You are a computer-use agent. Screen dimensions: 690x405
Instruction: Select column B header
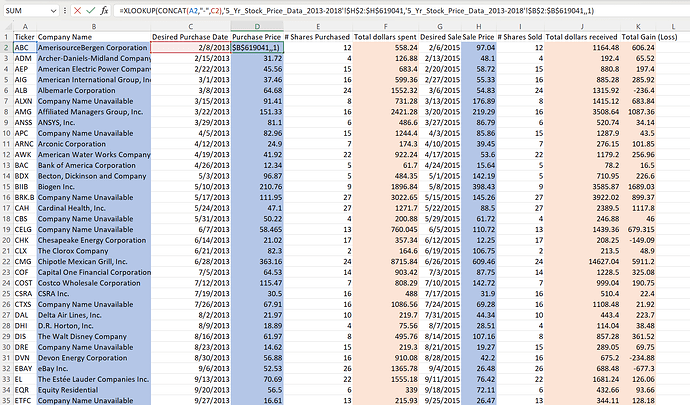tap(94, 26)
